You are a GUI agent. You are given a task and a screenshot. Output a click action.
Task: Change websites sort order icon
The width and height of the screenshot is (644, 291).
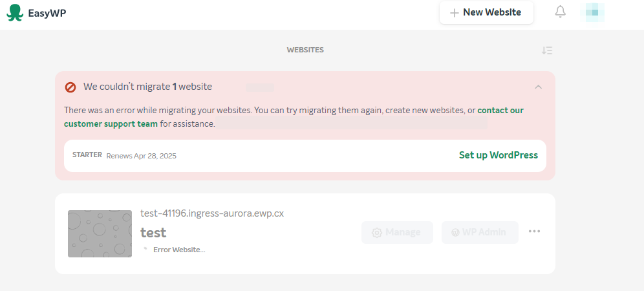[546, 50]
